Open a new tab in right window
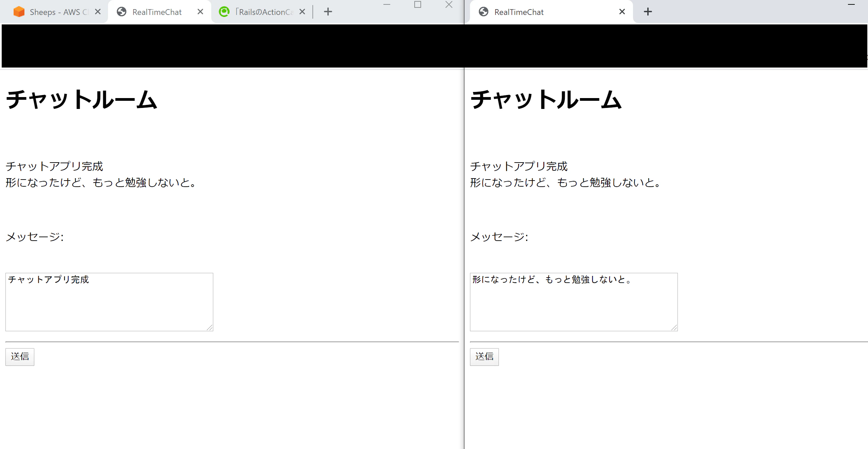This screenshot has height=449, width=868. (x=648, y=12)
